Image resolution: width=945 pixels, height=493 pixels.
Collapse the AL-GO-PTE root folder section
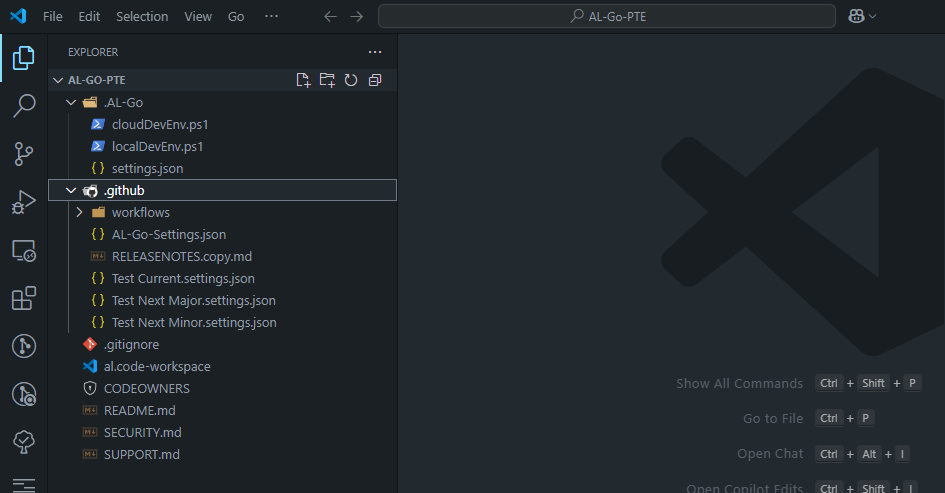coord(58,80)
